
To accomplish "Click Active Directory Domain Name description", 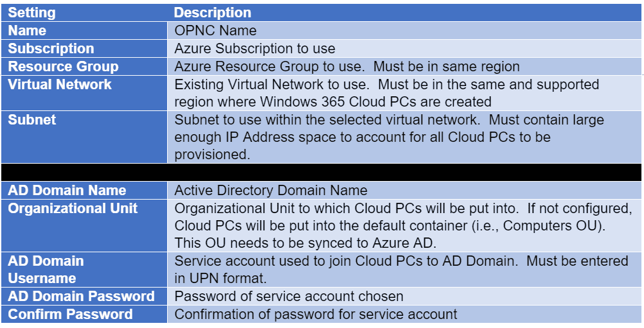I will coord(404,190).
